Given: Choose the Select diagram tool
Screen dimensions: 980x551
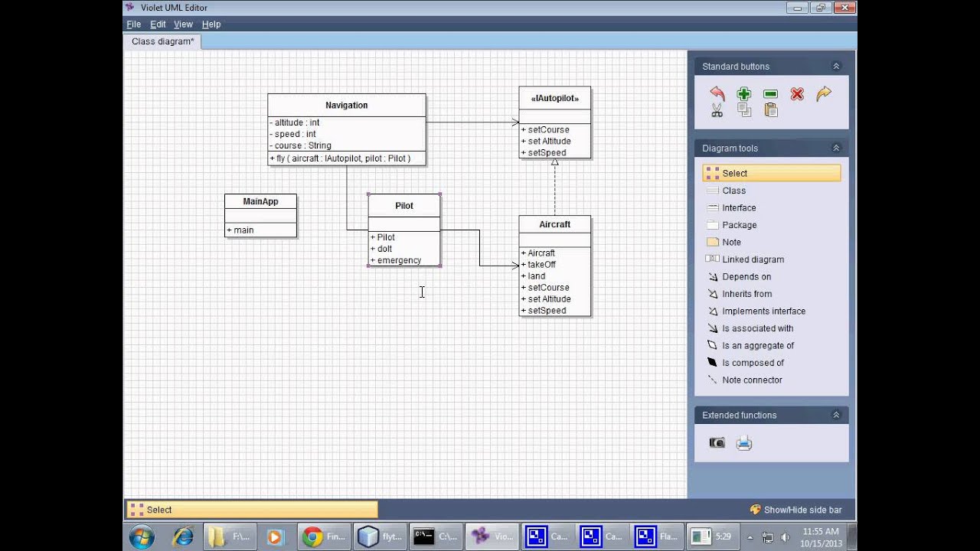Looking at the screenshot, I should [x=771, y=173].
